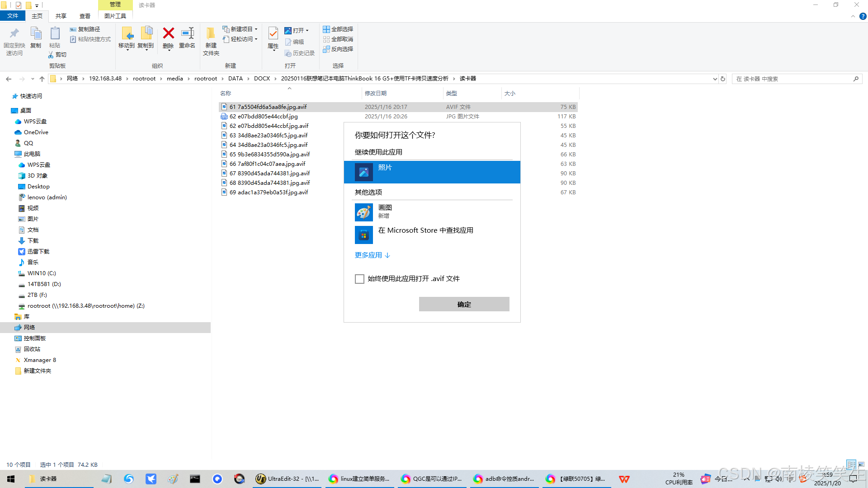Click the red Delete icon in ribbon
The width and height of the screenshot is (868, 488).
168,33
